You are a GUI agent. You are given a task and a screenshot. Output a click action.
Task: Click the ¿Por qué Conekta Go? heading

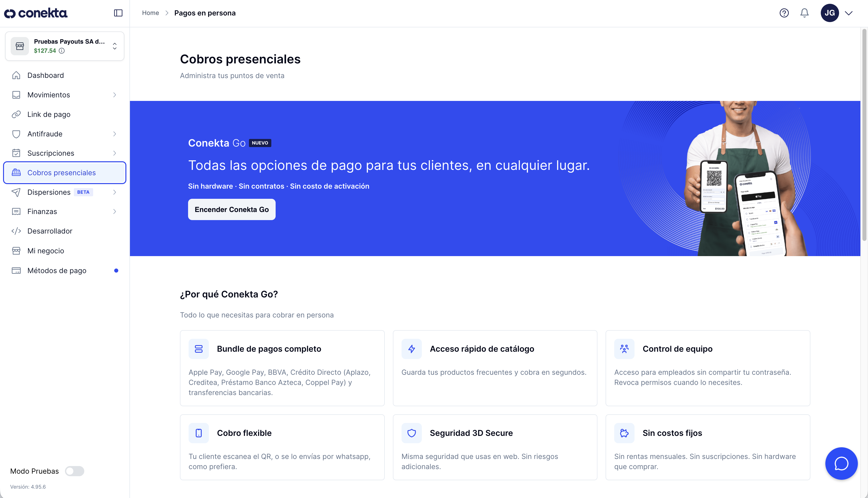(x=229, y=294)
